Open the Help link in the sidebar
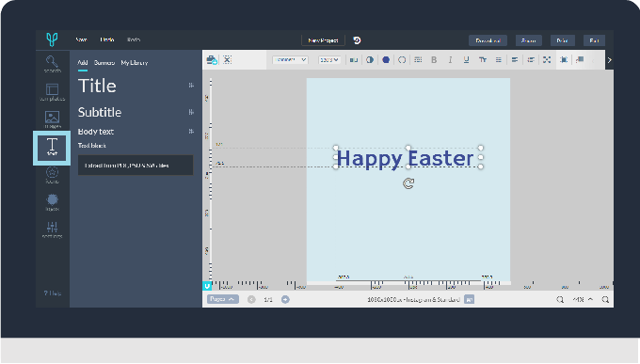Image resolution: width=640 pixels, height=364 pixels. click(x=53, y=293)
